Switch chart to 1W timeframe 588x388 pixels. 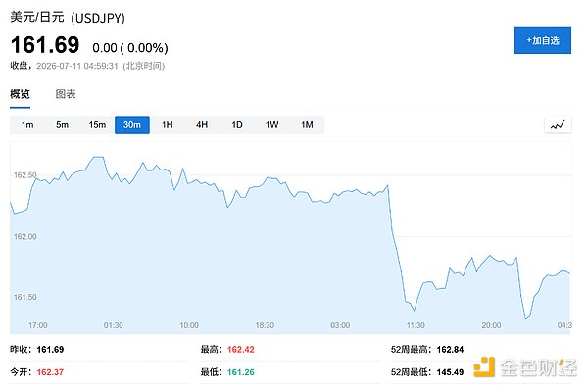pyautogui.click(x=271, y=124)
